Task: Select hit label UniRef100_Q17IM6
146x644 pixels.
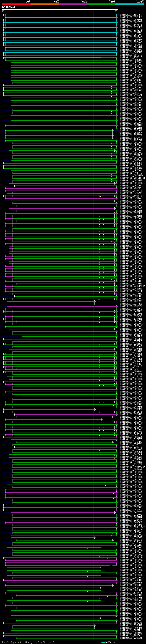Action: click(131, 216)
